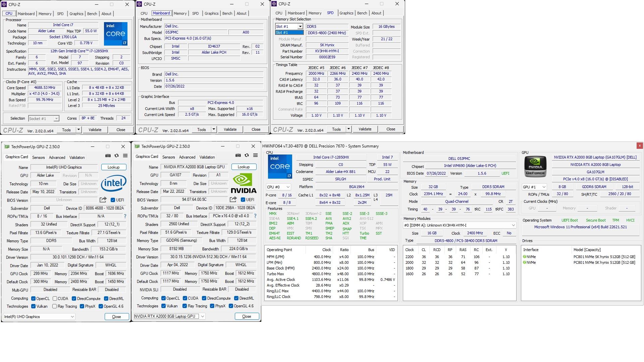Screen dimensions: 644x362
Task: Select the Slot #1 entry in SPD list
Action: [x=289, y=32]
